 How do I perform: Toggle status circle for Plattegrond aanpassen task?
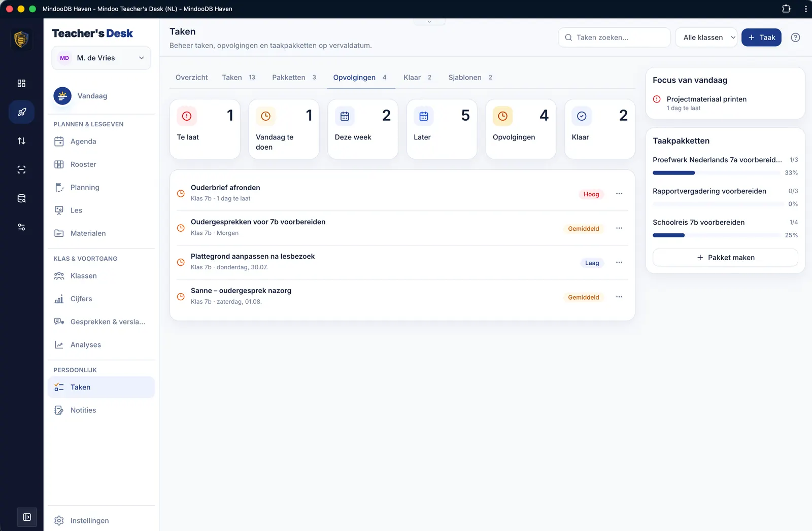[181, 262]
